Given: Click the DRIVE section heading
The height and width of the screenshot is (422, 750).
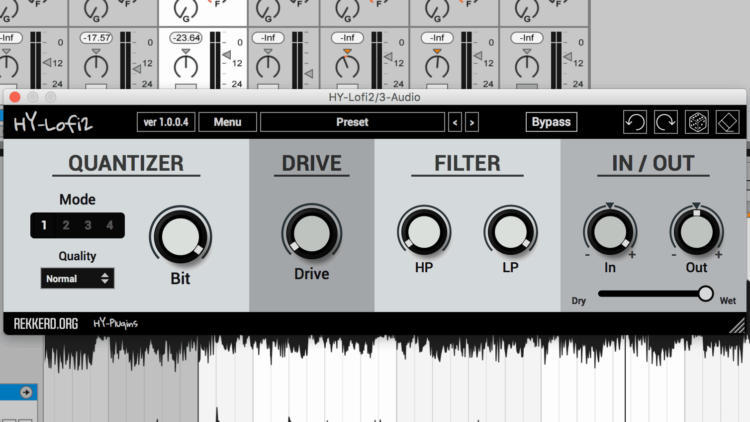Looking at the screenshot, I should 311,163.
